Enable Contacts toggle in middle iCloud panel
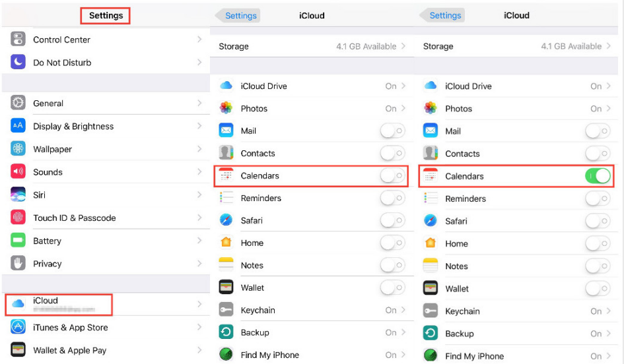624x364 pixels. [392, 153]
